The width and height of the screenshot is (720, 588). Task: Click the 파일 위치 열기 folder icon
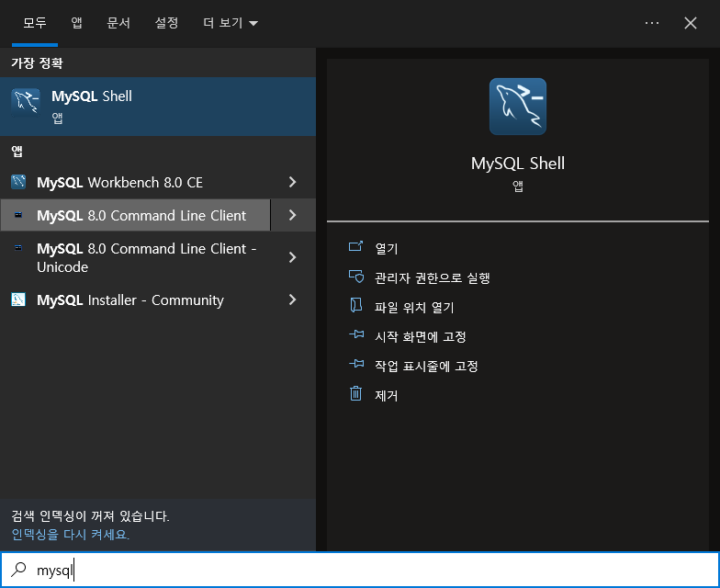click(x=356, y=305)
